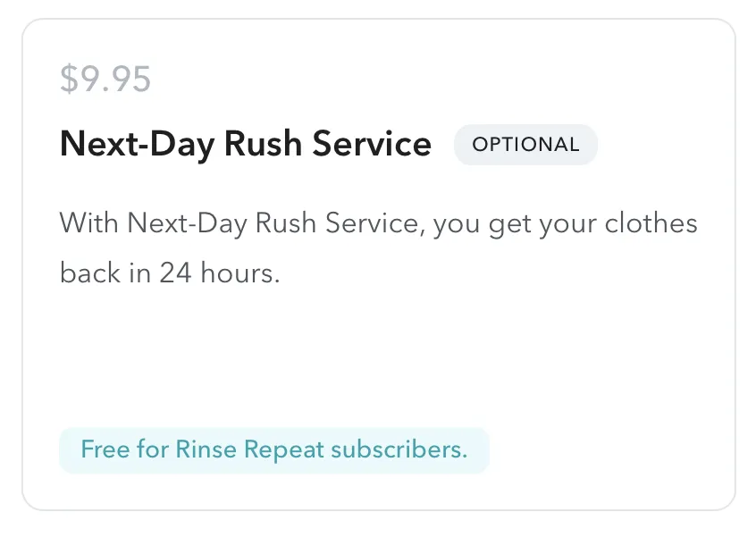Click the bold Next-Day text in the heading

[x=137, y=144]
